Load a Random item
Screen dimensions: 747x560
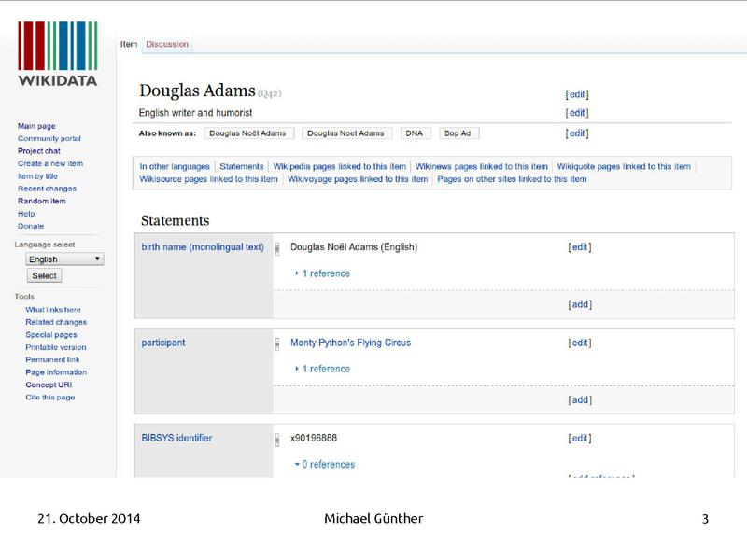[42, 201]
